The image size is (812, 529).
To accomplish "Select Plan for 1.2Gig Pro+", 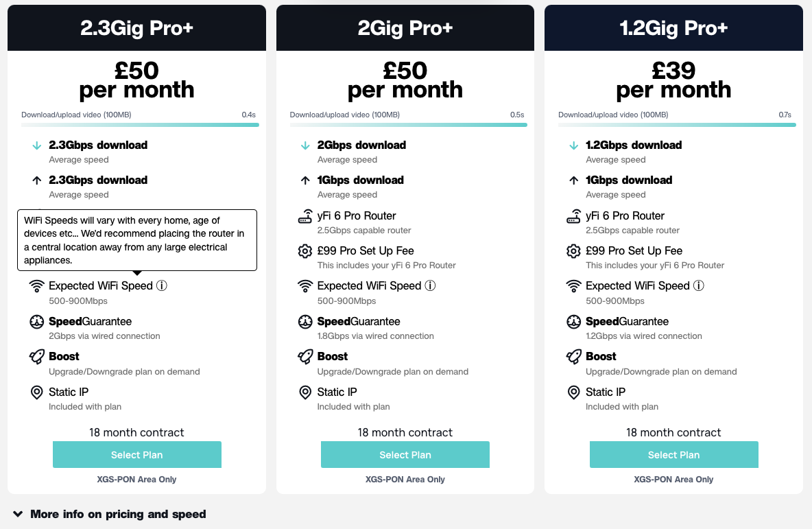I will pos(673,454).
